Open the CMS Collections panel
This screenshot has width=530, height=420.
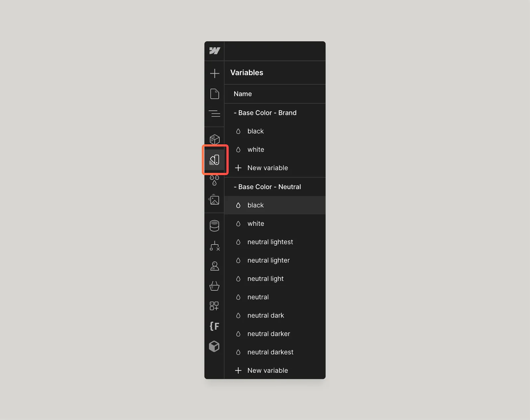point(214,225)
